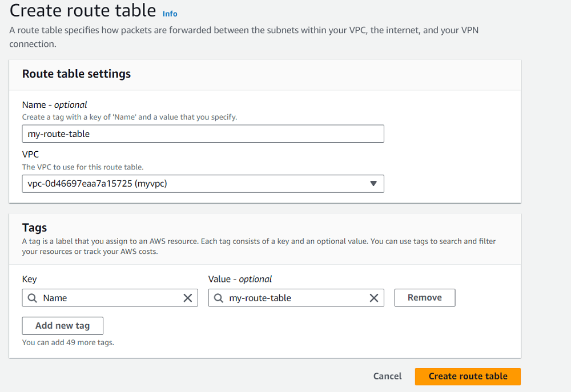
Task: Remove the Name tag row
Action: click(x=424, y=298)
